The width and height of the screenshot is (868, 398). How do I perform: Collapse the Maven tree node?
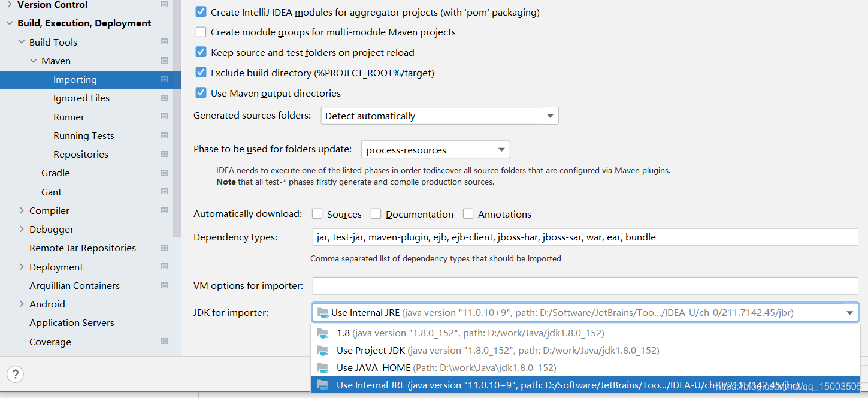click(x=34, y=61)
